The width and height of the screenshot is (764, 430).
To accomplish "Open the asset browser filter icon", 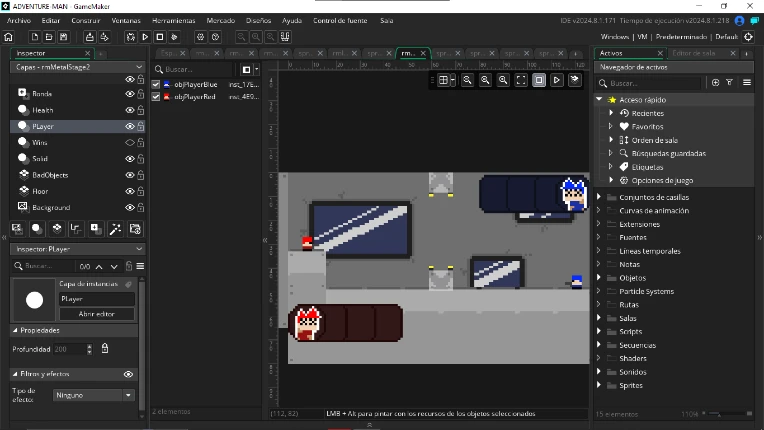I will tap(729, 83).
